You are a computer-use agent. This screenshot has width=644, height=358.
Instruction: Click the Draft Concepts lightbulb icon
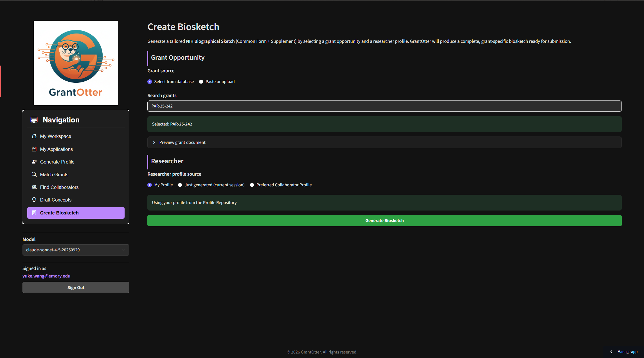[x=34, y=200]
